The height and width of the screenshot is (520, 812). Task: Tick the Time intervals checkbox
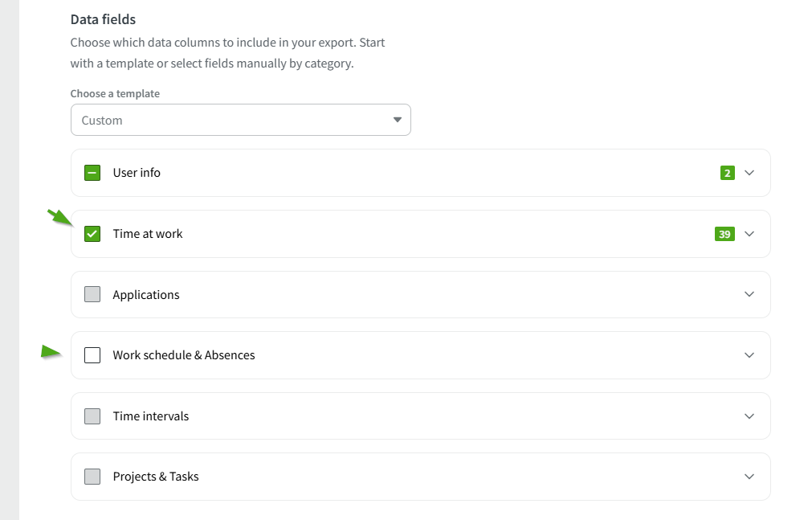click(92, 416)
